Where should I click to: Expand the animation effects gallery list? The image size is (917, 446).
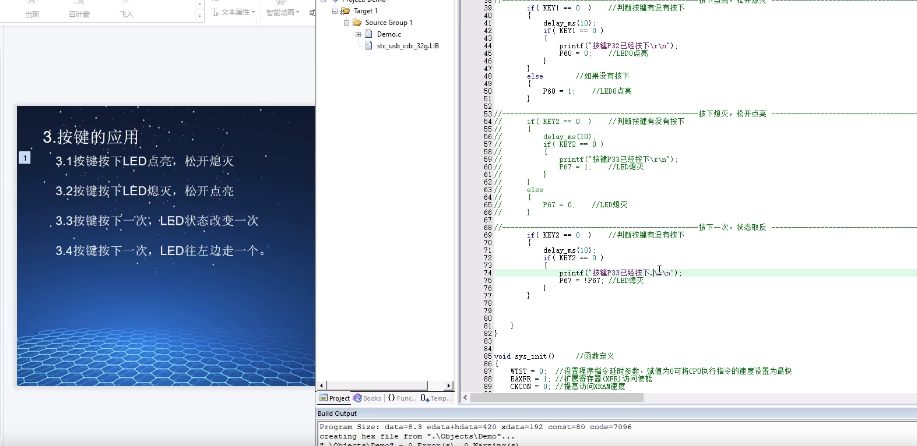tap(200, 15)
